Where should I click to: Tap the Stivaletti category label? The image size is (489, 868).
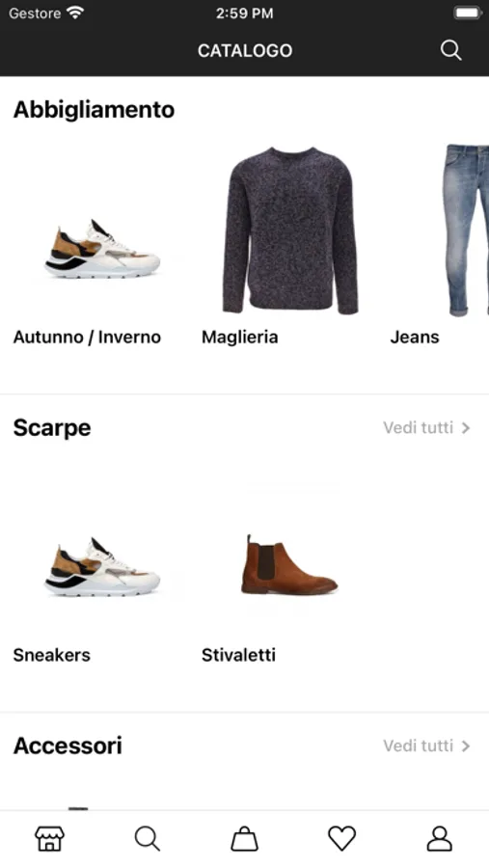[x=238, y=655]
